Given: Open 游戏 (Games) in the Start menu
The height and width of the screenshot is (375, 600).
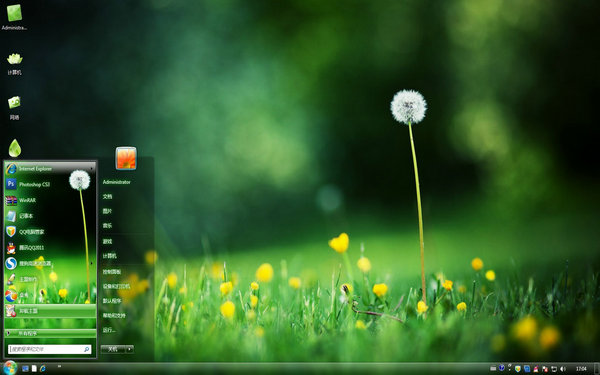Looking at the screenshot, I should click(108, 241).
